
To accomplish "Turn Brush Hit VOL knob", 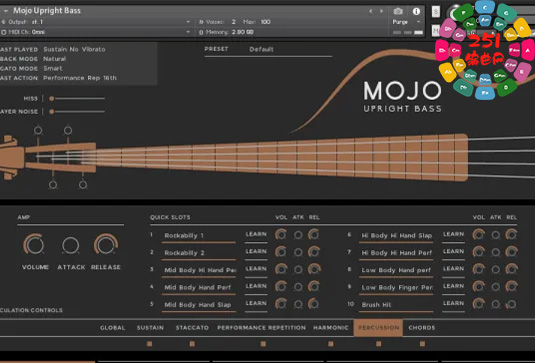I will pyautogui.click(x=478, y=303).
